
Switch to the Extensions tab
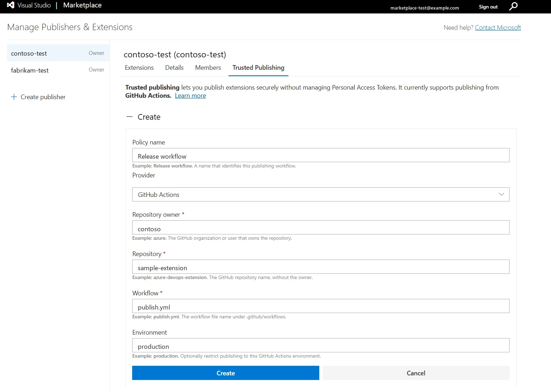139,68
